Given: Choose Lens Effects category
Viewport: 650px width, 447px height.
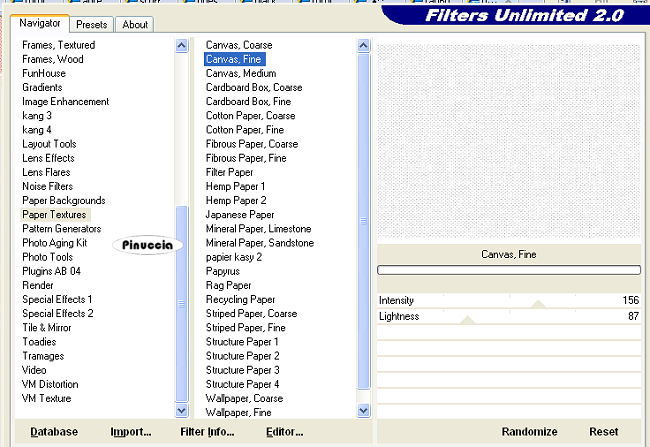Looking at the screenshot, I should pyautogui.click(x=48, y=158).
